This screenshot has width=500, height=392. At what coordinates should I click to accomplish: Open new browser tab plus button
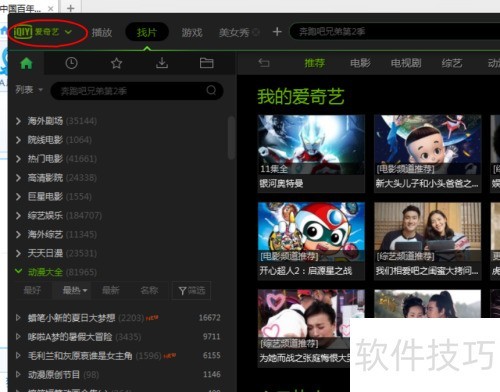70,8
